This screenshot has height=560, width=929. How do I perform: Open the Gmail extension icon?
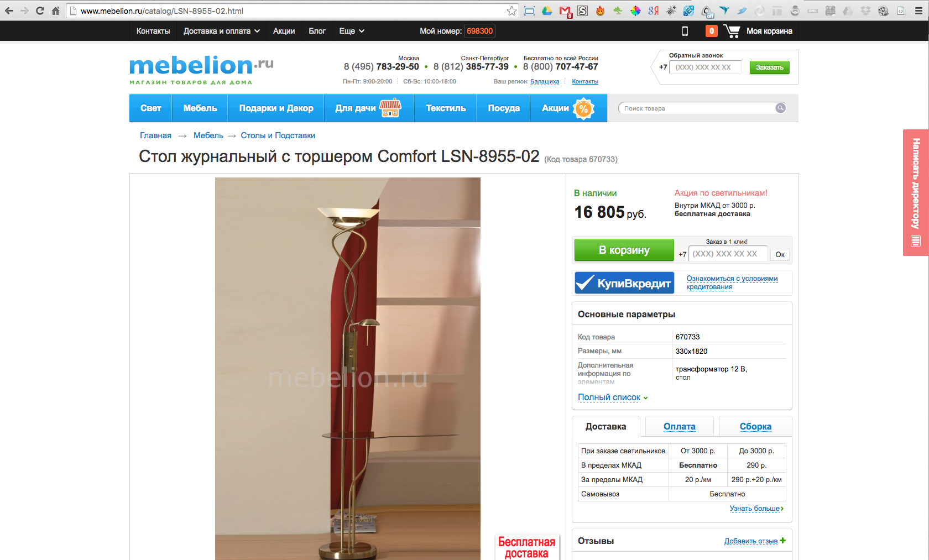click(x=565, y=11)
